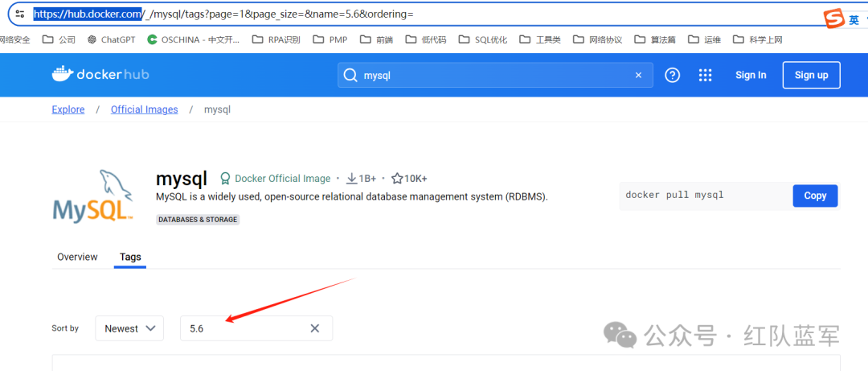This screenshot has width=868, height=371.
Task: Go to Explore breadcrumb link
Action: (68, 109)
